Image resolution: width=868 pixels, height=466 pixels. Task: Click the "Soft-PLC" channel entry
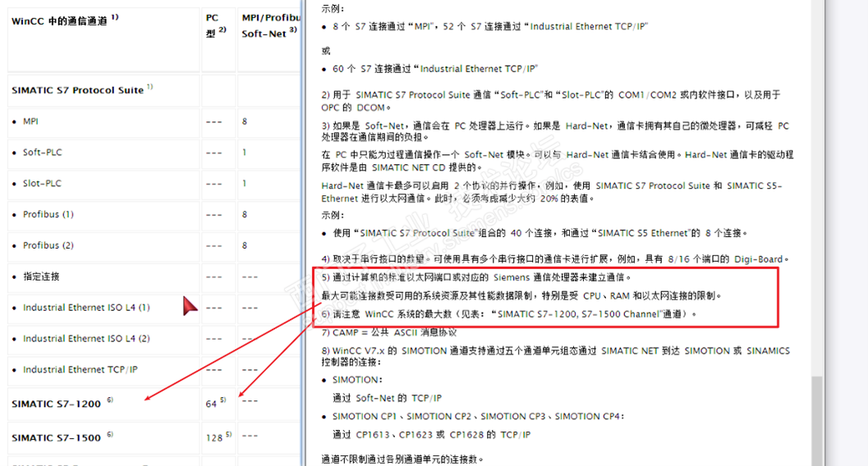(42, 152)
